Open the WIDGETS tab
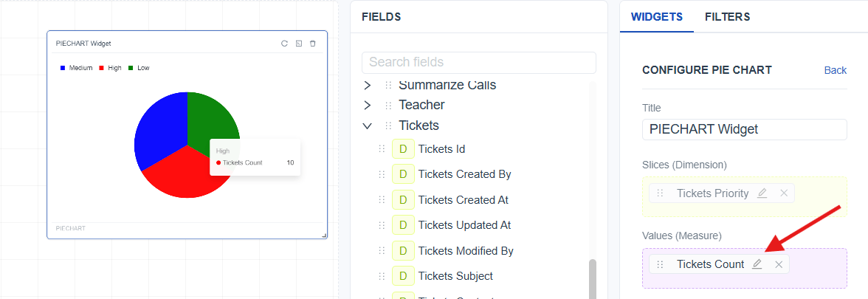This screenshot has height=299, width=868. click(657, 16)
